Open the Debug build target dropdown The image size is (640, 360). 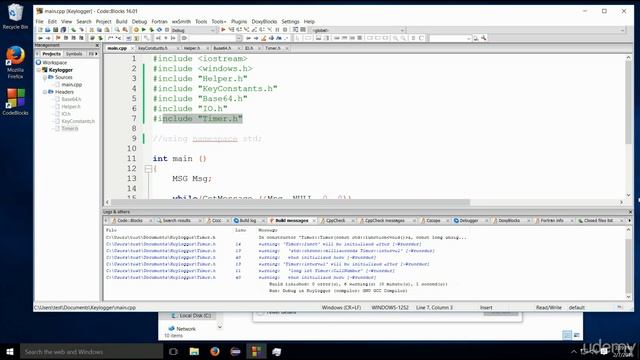coord(193,30)
